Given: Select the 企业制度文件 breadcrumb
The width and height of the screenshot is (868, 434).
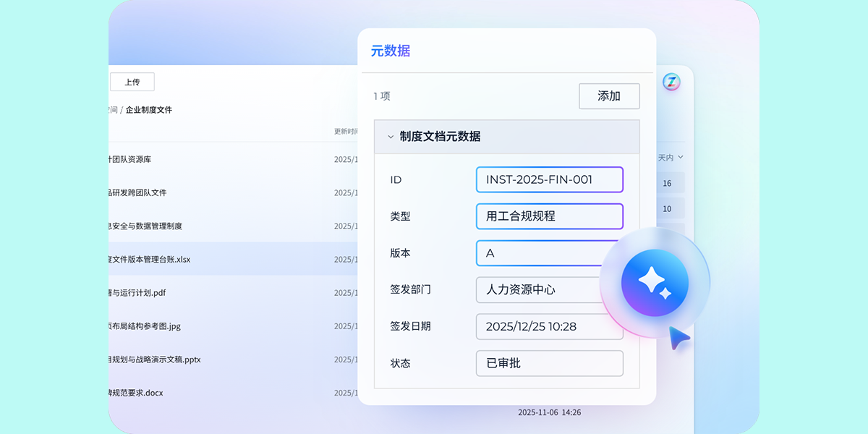Looking at the screenshot, I should tap(149, 110).
